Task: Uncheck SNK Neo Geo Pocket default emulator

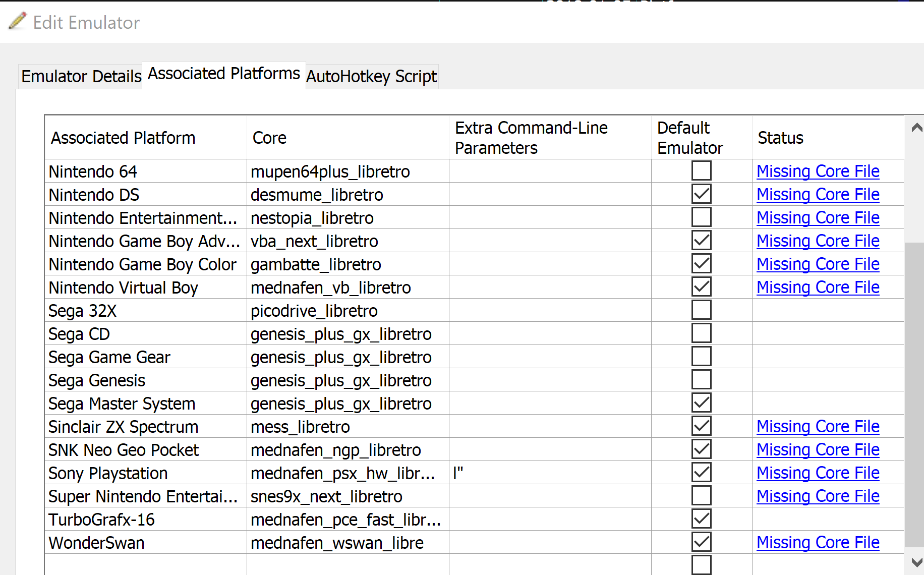Action: coord(701,449)
